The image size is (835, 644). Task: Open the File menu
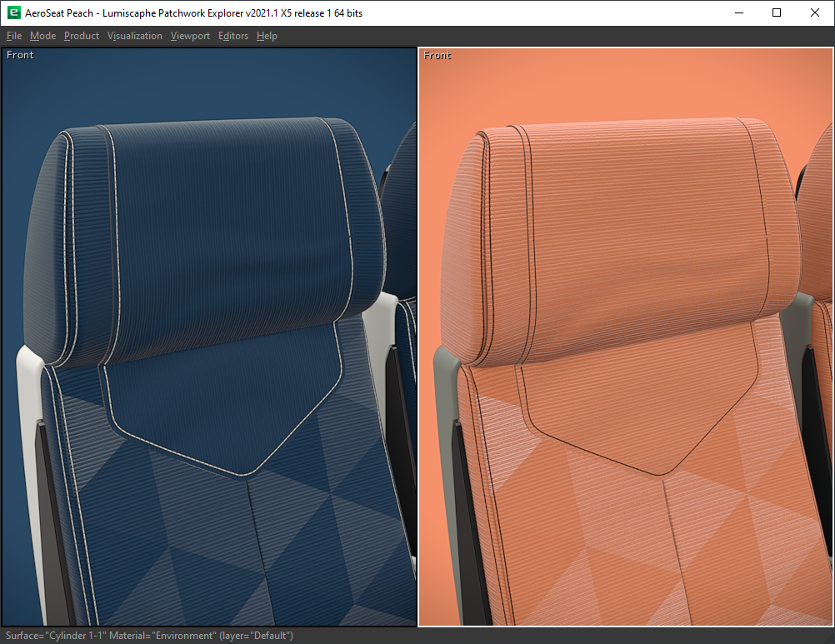(14, 36)
